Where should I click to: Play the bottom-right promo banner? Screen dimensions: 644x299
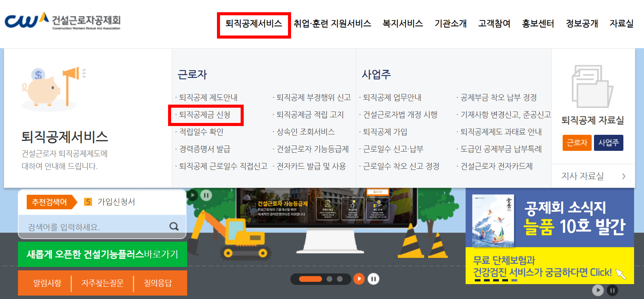coord(598,291)
